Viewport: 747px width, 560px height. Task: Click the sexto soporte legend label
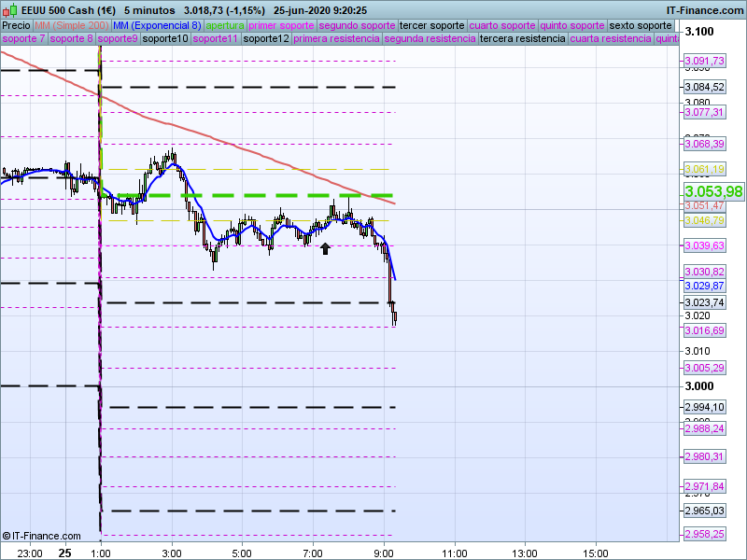(641, 25)
